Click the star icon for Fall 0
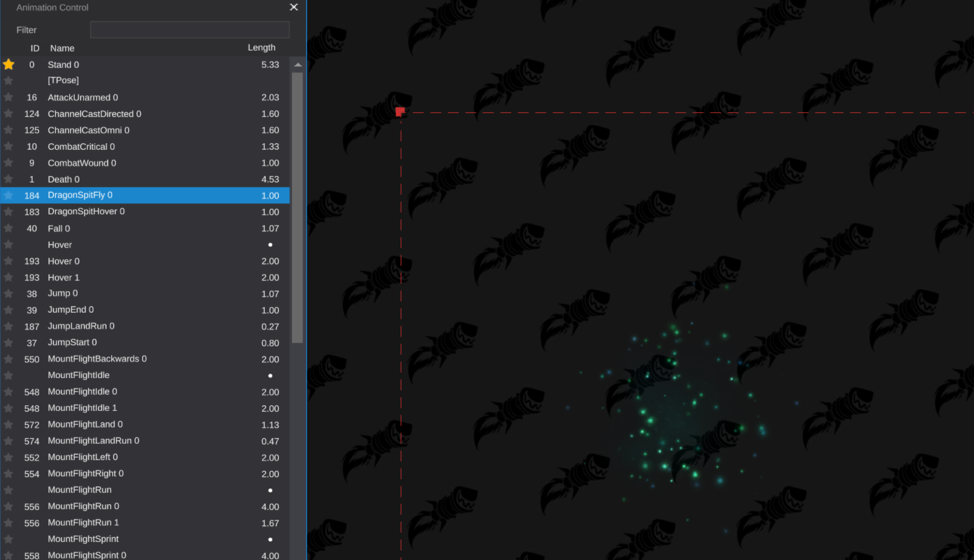The width and height of the screenshot is (974, 560). click(9, 228)
